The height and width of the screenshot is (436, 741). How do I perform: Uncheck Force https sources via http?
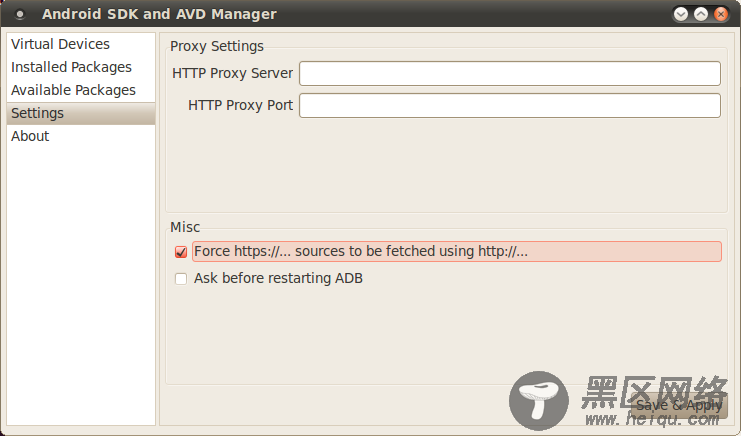coord(181,252)
